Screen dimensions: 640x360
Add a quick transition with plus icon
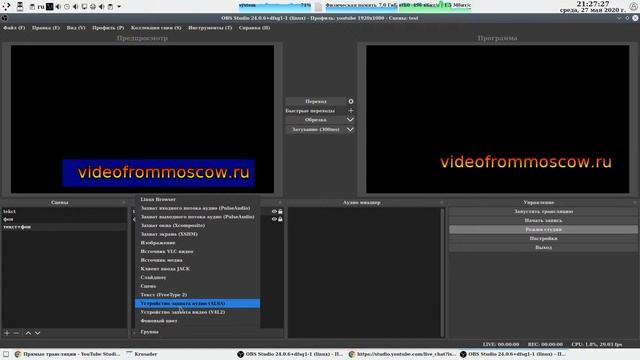[x=351, y=111]
